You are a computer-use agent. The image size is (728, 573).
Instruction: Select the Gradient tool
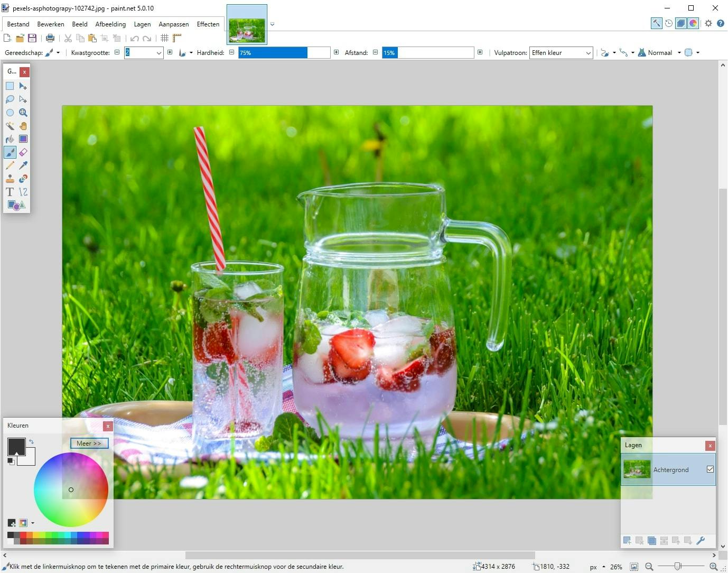(23, 139)
